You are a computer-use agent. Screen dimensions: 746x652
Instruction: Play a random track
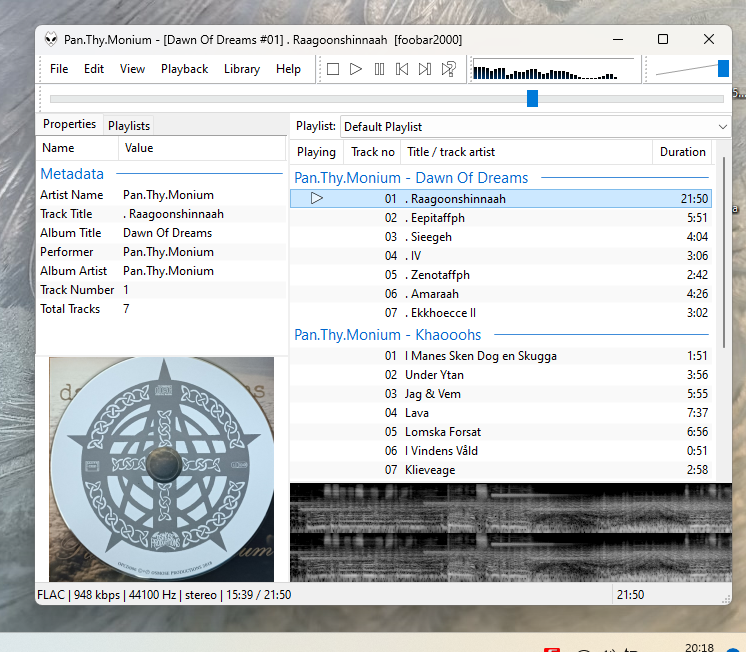(449, 69)
